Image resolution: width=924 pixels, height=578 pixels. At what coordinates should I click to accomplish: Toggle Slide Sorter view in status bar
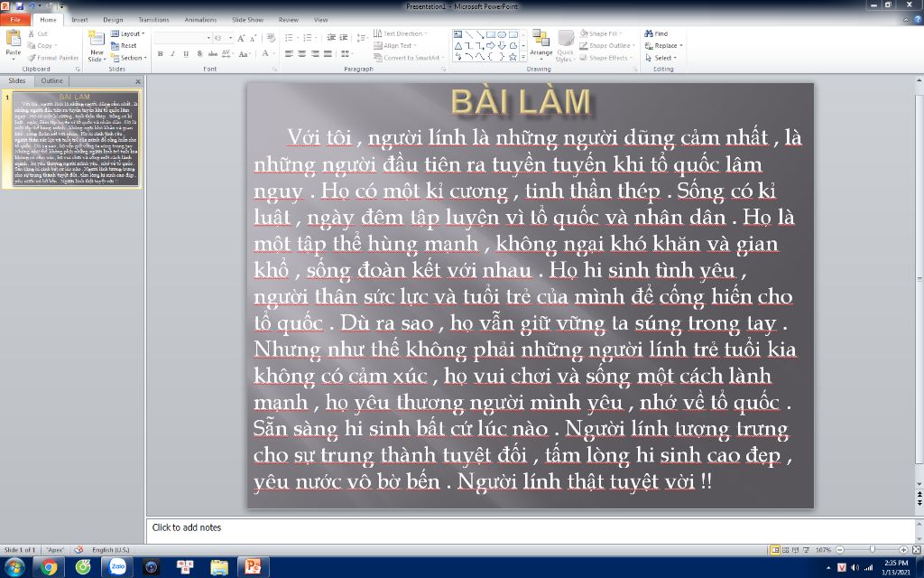click(x=785, y=549)
